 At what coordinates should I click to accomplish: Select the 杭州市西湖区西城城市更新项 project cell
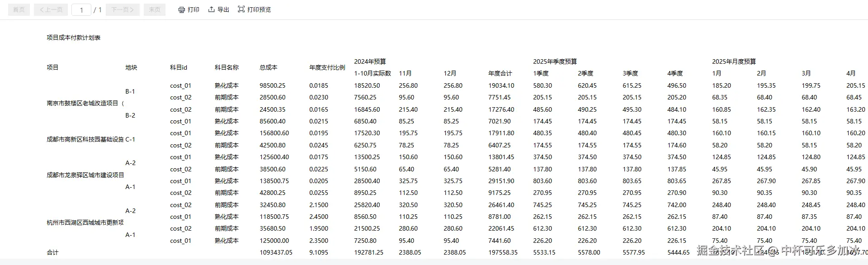click(x=85, y=222)
